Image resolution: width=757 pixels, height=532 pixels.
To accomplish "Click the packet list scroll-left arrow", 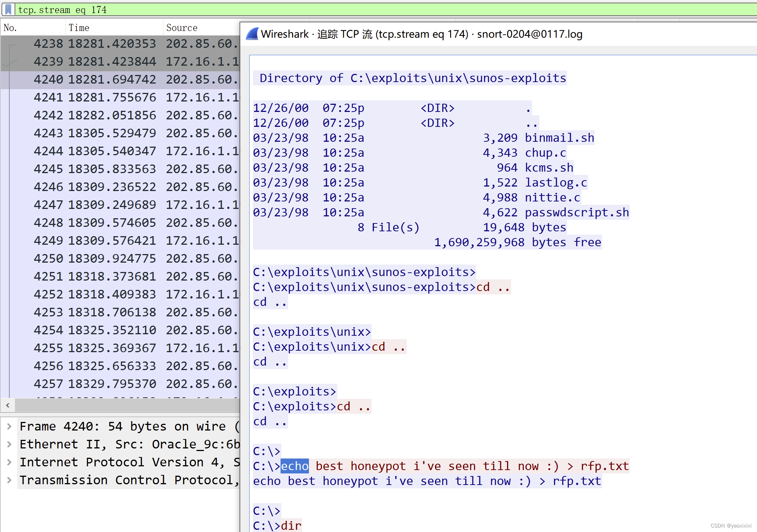I will [8, 405].
